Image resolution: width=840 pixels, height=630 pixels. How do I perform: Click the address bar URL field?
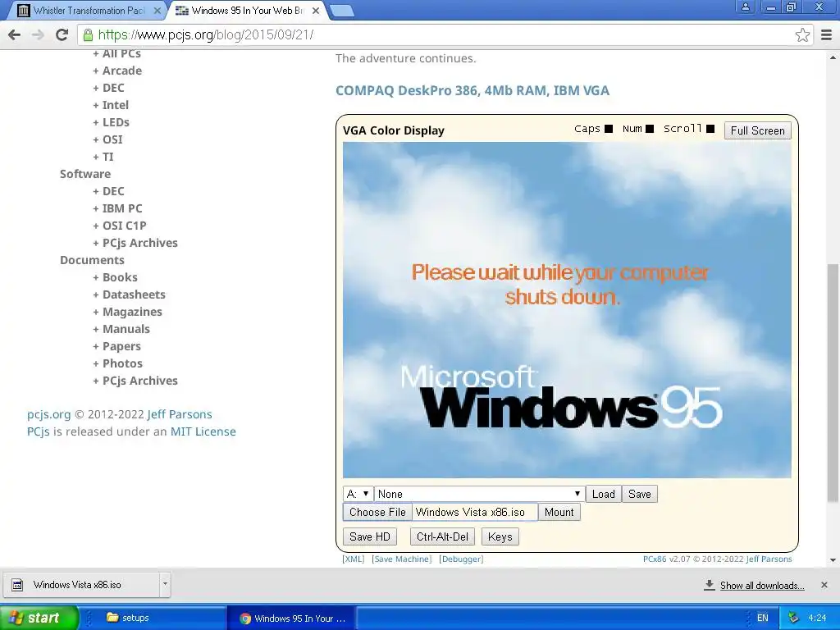pos(440,34)
